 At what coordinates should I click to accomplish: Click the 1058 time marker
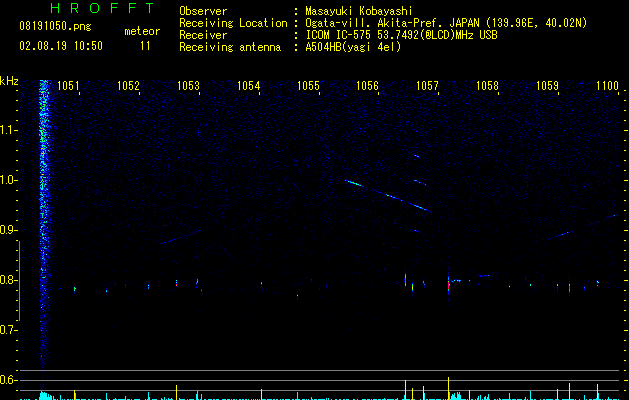click(487, 86)
